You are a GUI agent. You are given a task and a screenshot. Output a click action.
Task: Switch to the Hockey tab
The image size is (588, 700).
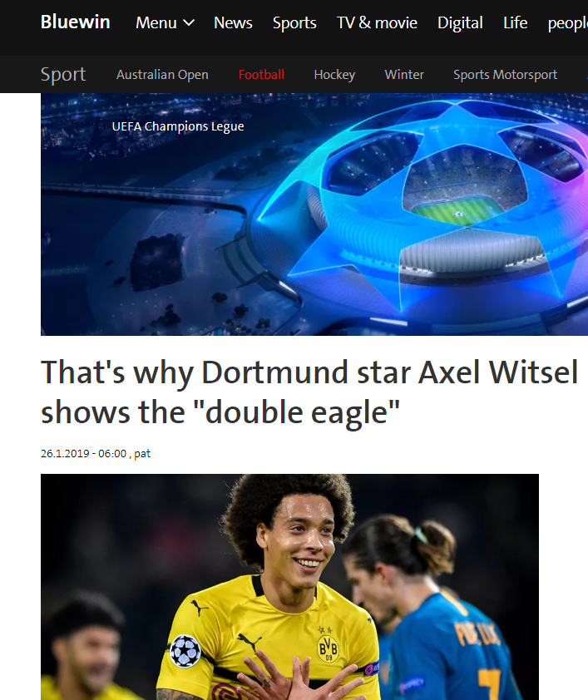[334, 75]
